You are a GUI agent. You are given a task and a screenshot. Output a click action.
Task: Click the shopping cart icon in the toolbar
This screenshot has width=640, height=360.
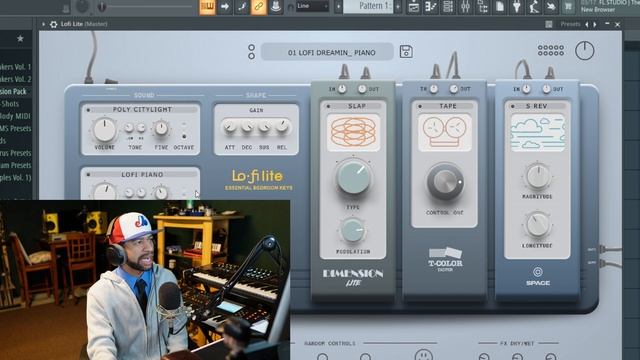(x=568, y=7)
